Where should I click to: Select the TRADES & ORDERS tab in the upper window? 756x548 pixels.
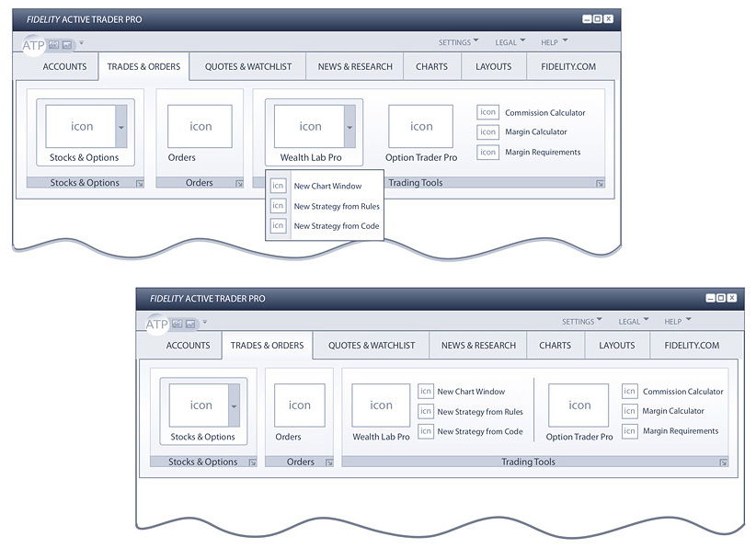(x=143, y=66)
